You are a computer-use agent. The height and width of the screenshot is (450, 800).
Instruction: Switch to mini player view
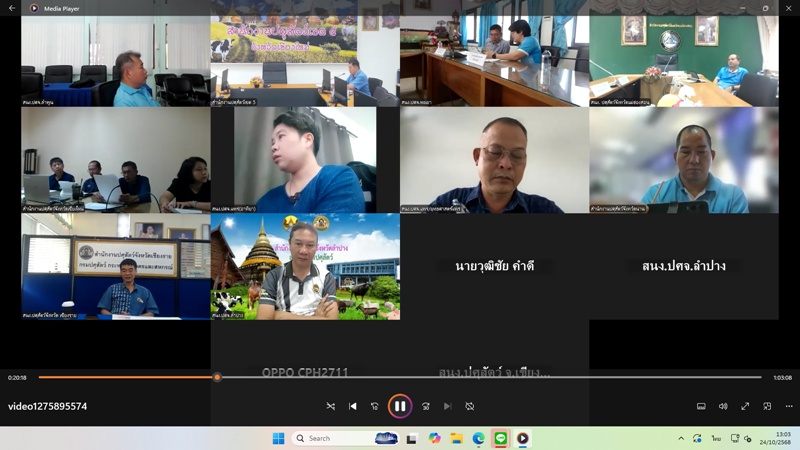point(767,406)
